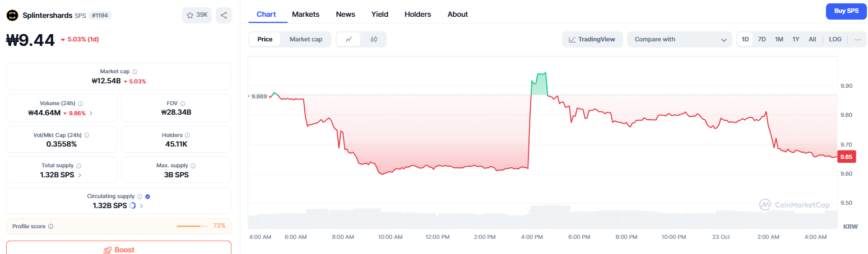
Task: Expand Volume (24h) details chevron
Action: (x=91, y=113)
